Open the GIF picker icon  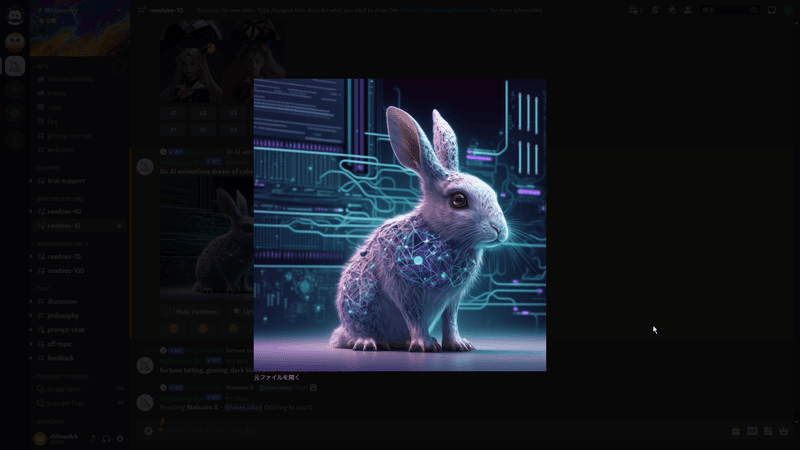point(752,431)
